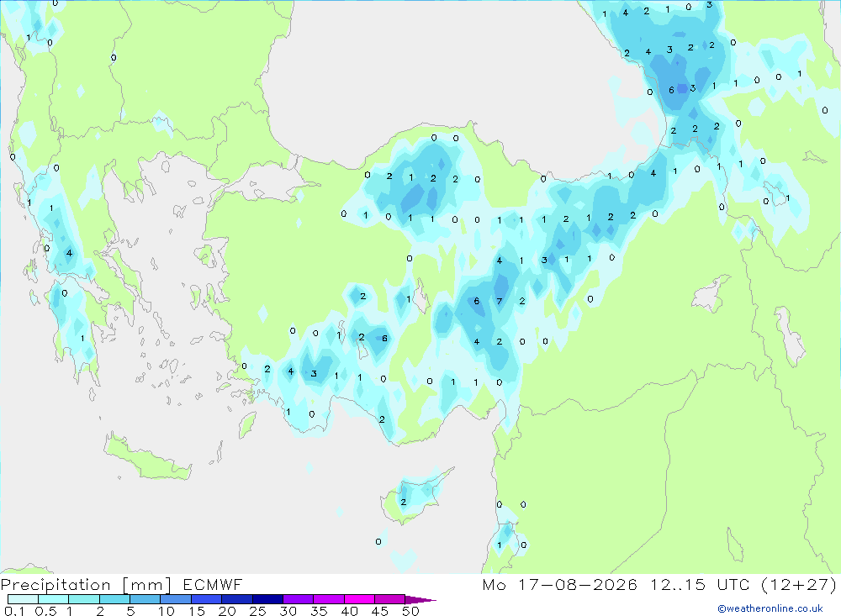
Task: Pick the blue swatch between 10 and 15
Action: coord(176,599)
